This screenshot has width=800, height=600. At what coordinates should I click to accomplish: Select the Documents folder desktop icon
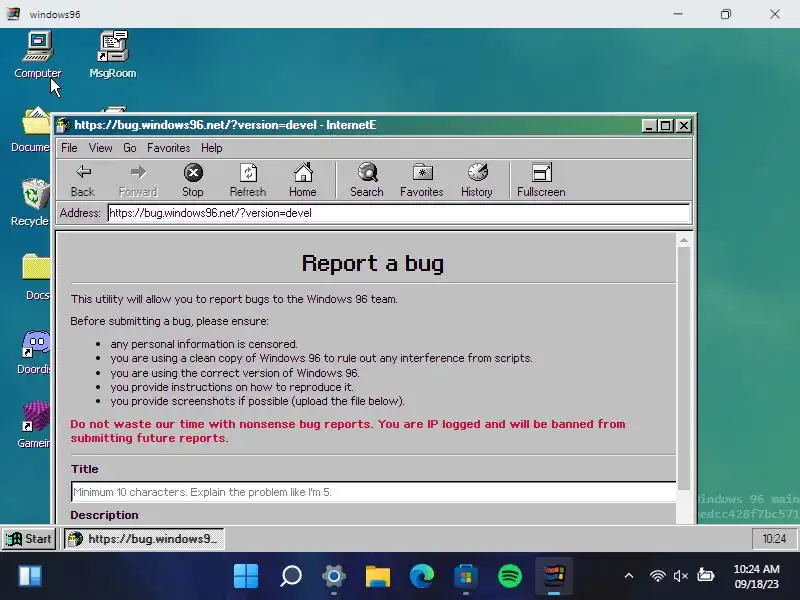[32, 130]
